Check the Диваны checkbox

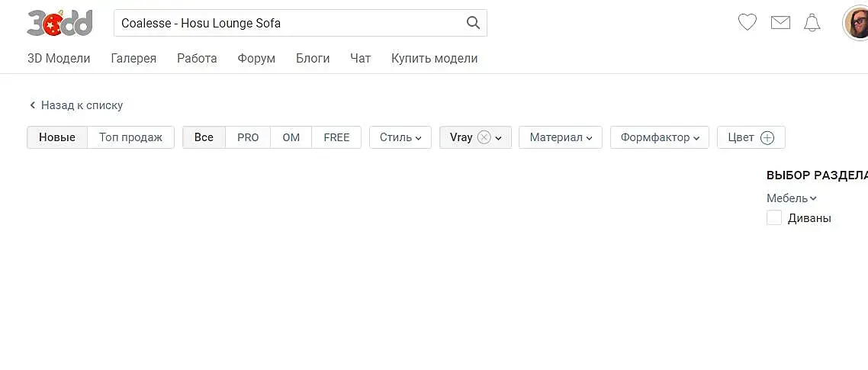pyautogui.click(x=774, y=218)
